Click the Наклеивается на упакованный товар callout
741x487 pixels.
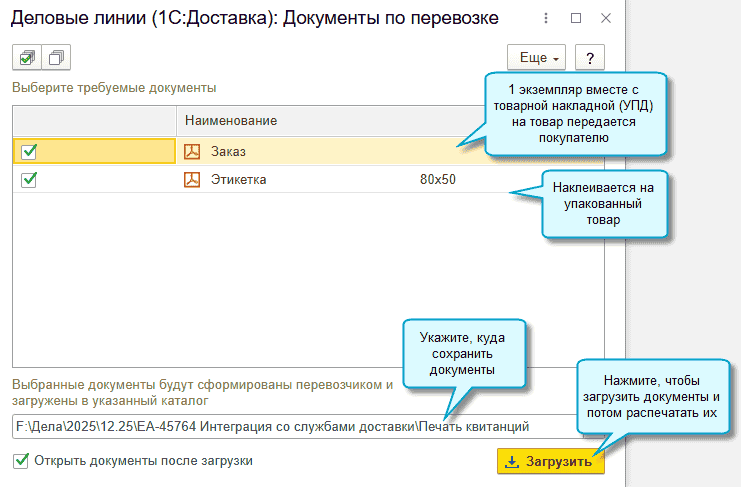pos(604,204)
